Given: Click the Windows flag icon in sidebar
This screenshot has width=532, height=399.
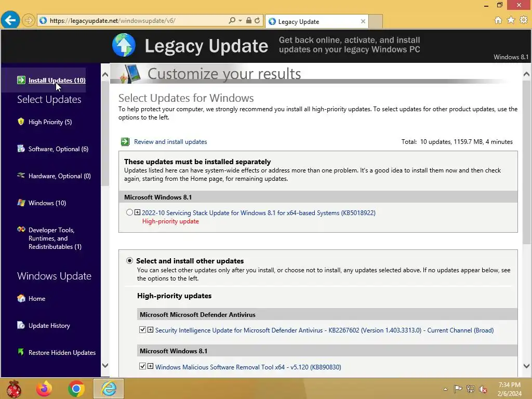Looking at the screenshot, I should pyautogui.click(x=21, y=203).
